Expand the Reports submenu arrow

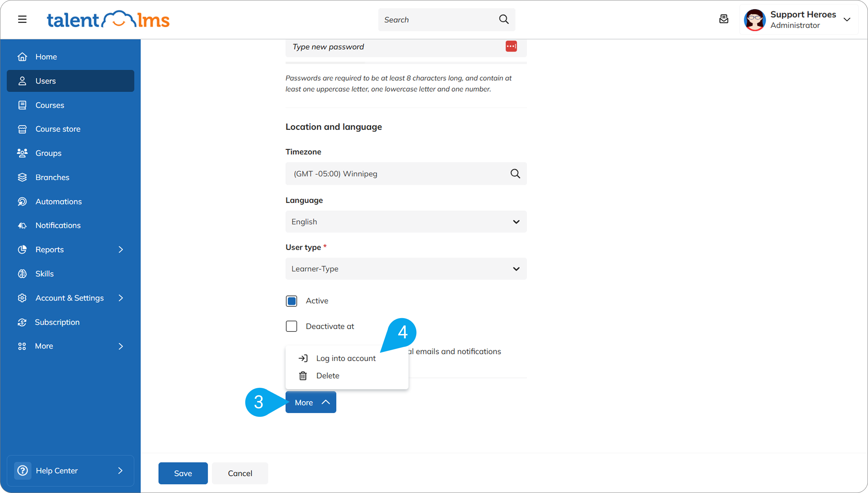coord(121,250)
